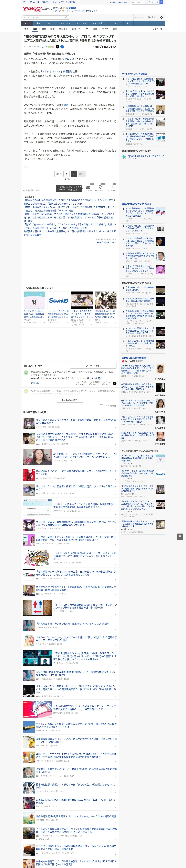The image size is (186, 868).
Task: Open settings gear icon next to 購入履歴
Action: (161, 18)
